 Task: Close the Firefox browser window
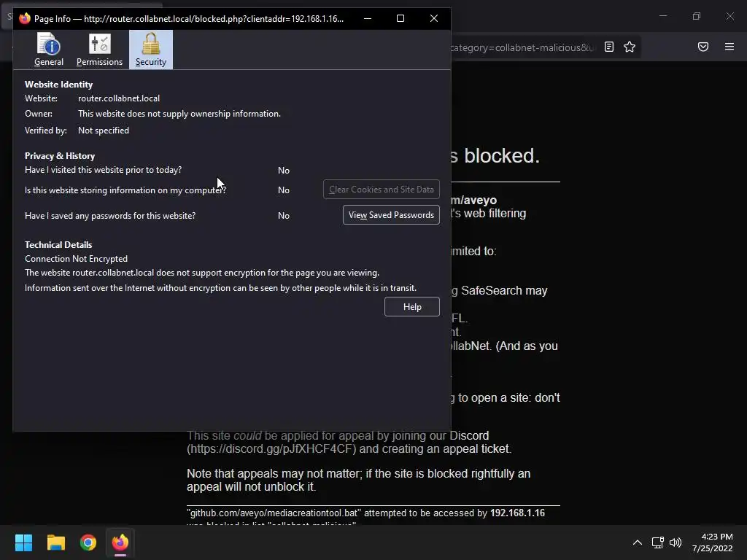729,16
